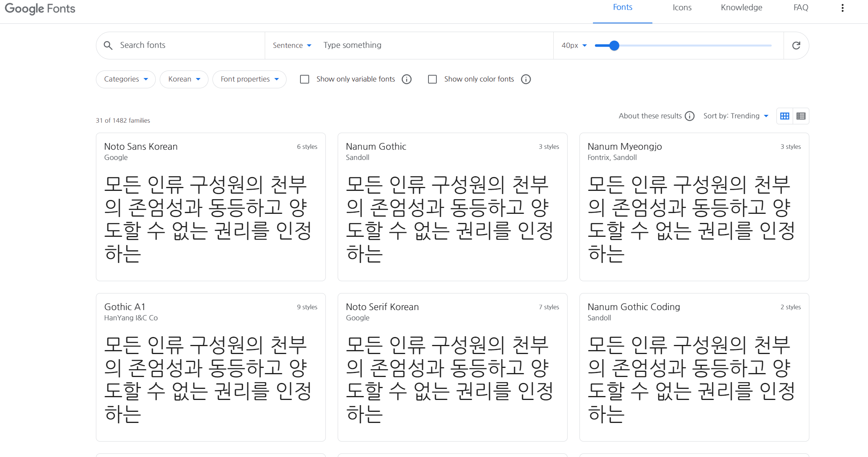This screenshot has width=868, height=457.
Task: Click the search magnifier icon
Action: (108, 46)
